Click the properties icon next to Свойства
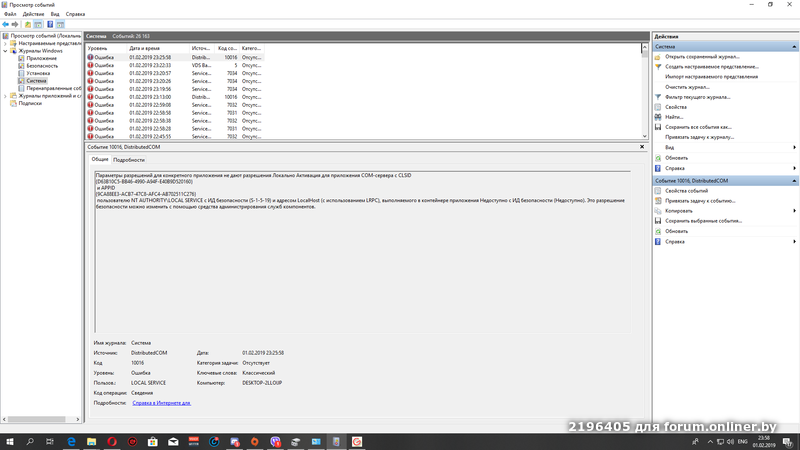The width and height of the screenshot is (800, 450). click(x=658, y=107)
